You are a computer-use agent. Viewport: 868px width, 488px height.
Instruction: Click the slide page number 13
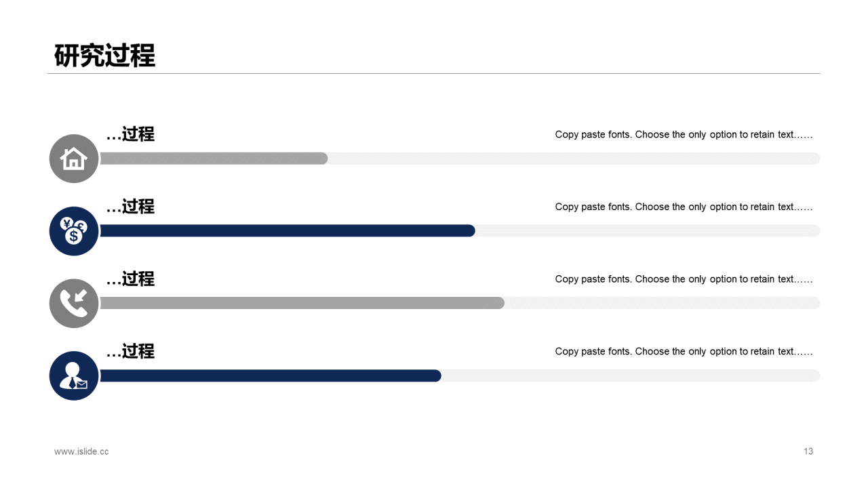click(x=808, y=451)
